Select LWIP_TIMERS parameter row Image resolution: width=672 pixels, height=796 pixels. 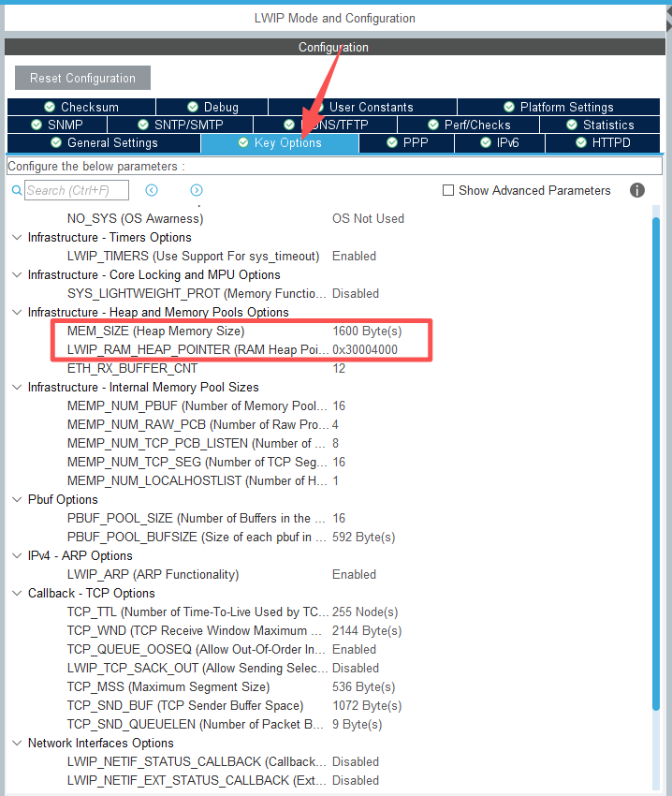click(222, 256)
